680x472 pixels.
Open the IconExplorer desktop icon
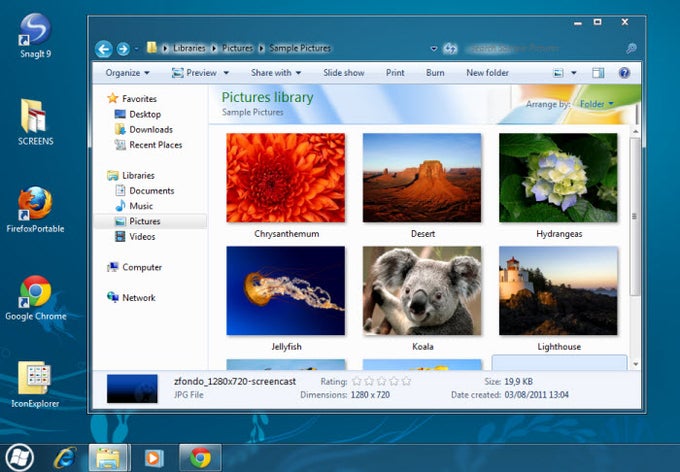click(35, 384)
